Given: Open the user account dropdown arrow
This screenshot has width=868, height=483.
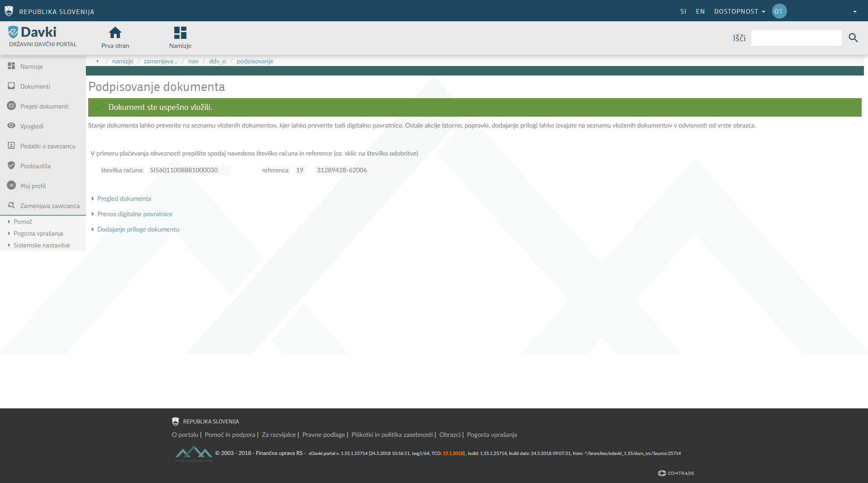Looking at the screenshot, I should point(854,12).
